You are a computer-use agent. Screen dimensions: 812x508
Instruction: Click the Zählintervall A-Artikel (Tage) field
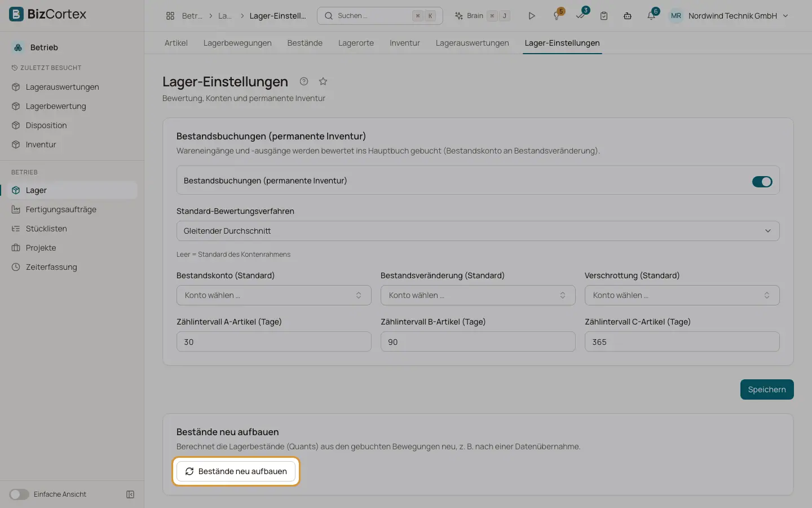pos(274,341)
